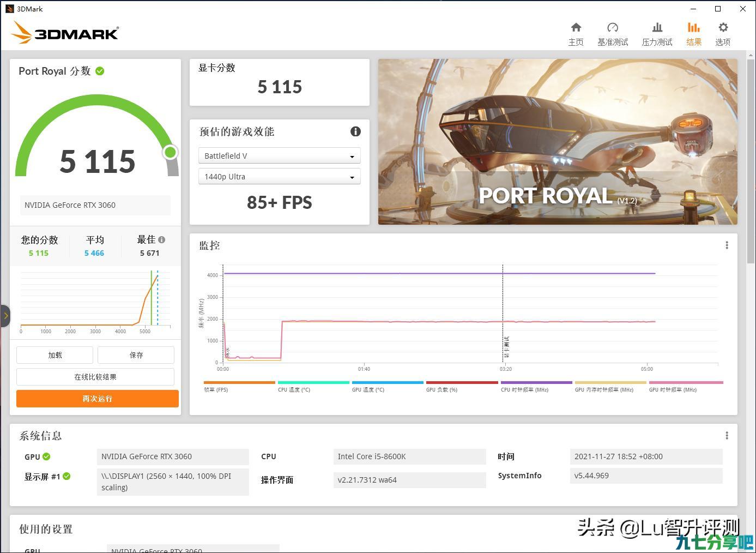Image resolution: width=756 pixels, height=553 pixels.
Task: Open the 1440p Ultra resolution dropdown
Action: (x=279, y=177)
